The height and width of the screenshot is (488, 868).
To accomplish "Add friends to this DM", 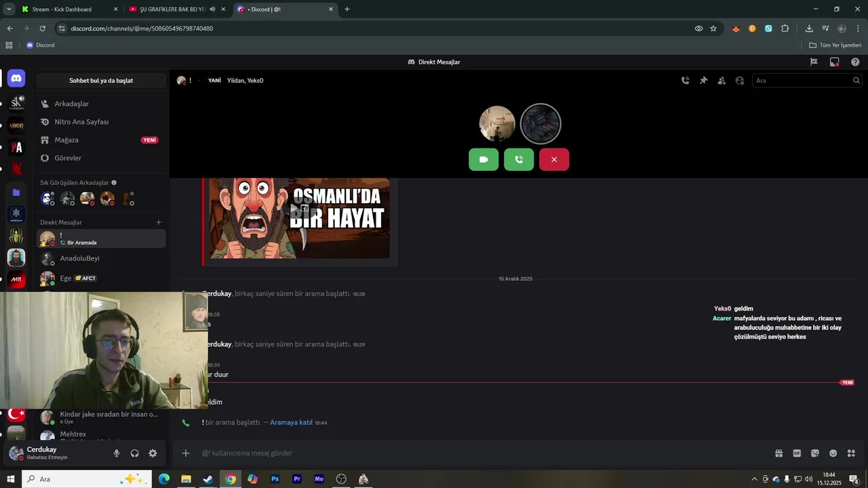I will (722, 81).
